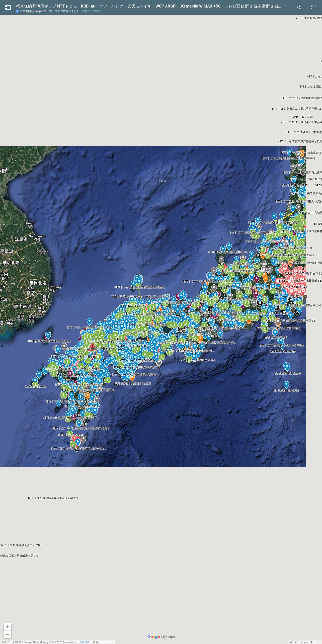
Task: Select gray pin left of [P]NTTドコモ 山口県山陽小野田市
Action: (x=64, y=347)
